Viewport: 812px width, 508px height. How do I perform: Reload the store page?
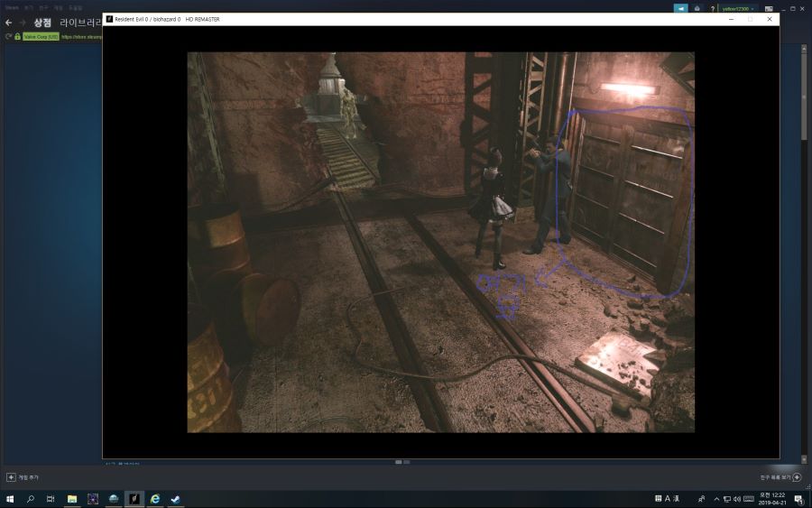(8, 36)
